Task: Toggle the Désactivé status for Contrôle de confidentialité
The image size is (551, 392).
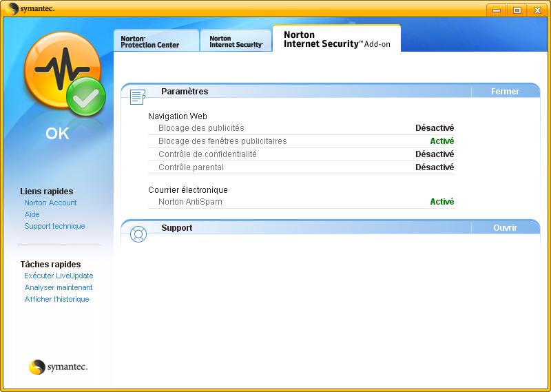Action: click(x=435, y=154)
